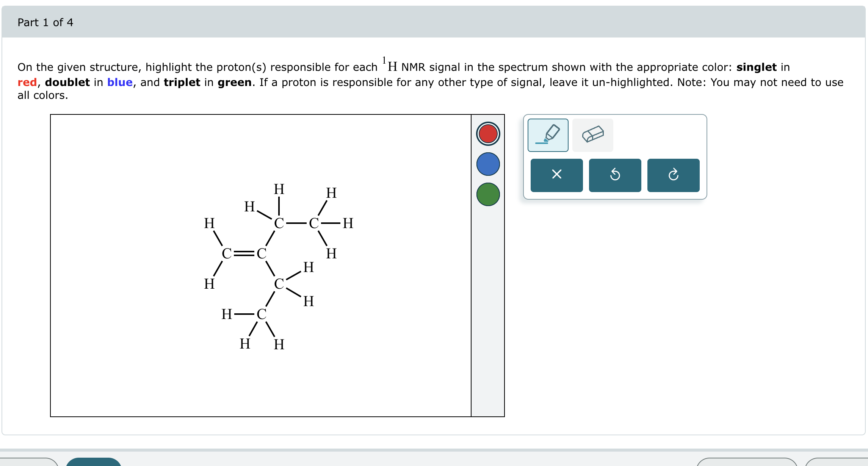Click the redo arrow icon
The width and height of the screenshot is (868, 466).
tap(673, 175)
